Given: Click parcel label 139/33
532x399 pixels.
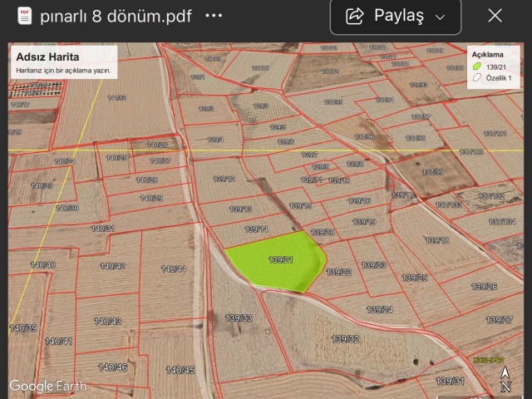Looking at the screenshot, I should [x=239, y=318].
